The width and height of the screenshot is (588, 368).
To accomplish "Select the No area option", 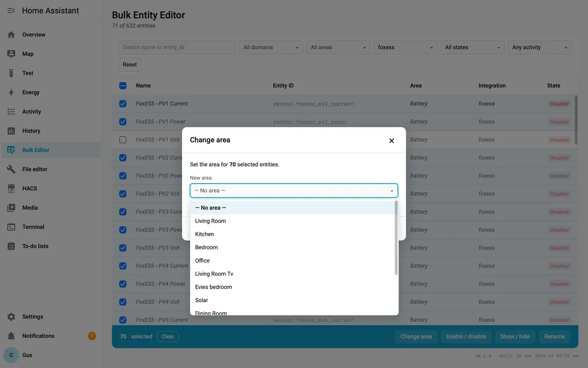I will (x=293, y=208).
